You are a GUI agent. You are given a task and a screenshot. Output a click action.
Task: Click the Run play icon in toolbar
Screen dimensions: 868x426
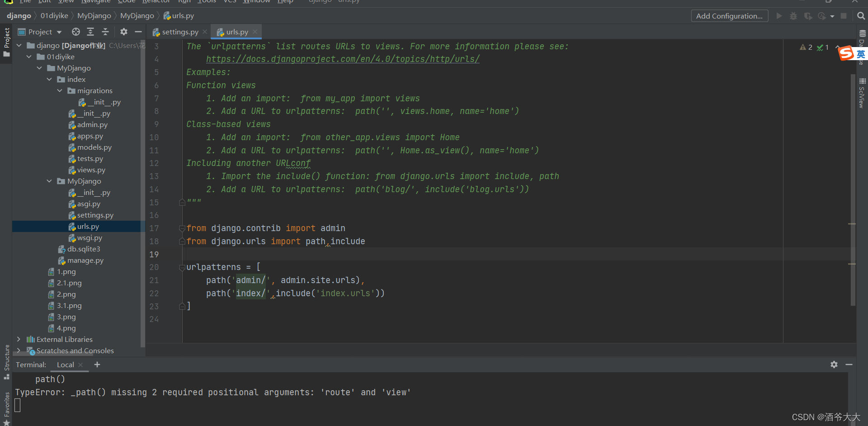click(779, 16)
